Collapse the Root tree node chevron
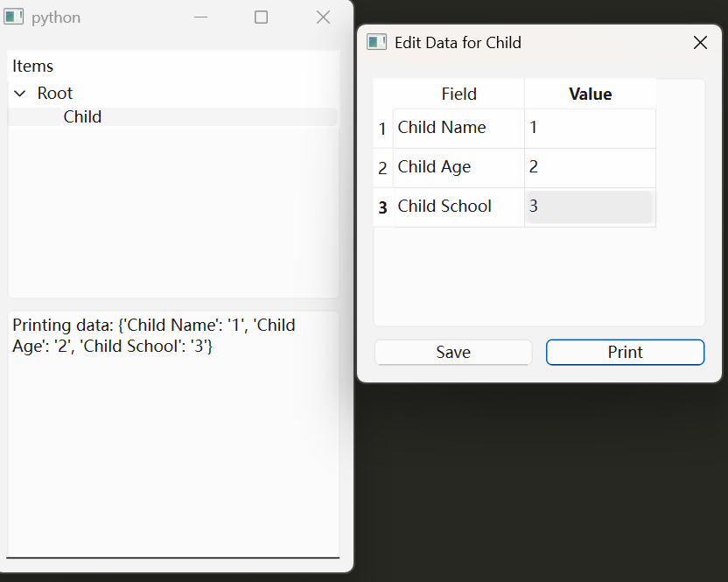 (19, 94)
